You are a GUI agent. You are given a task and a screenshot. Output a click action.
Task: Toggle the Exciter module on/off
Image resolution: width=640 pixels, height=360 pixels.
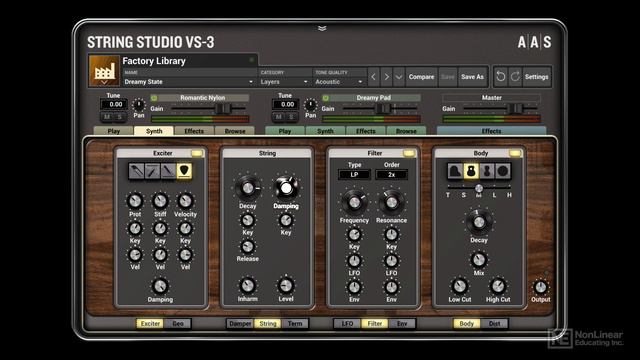(197, 153)
